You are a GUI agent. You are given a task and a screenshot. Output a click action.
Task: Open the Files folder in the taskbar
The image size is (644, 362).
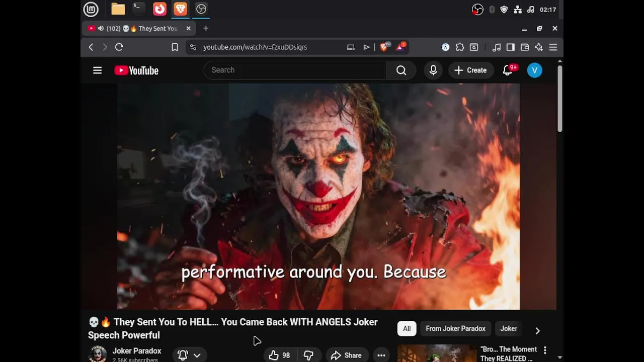(118, 9)
